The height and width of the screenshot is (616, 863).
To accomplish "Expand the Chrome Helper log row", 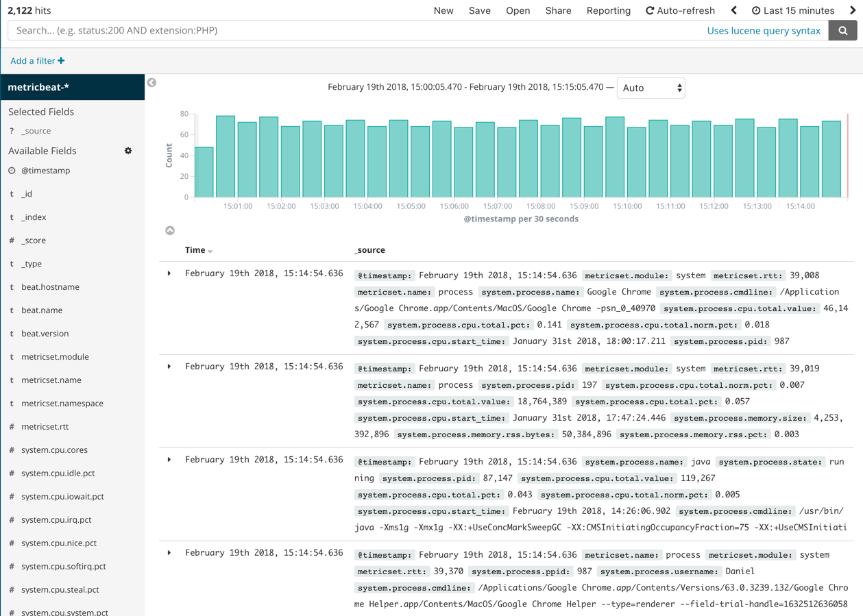I will click(x=169, y=553).
